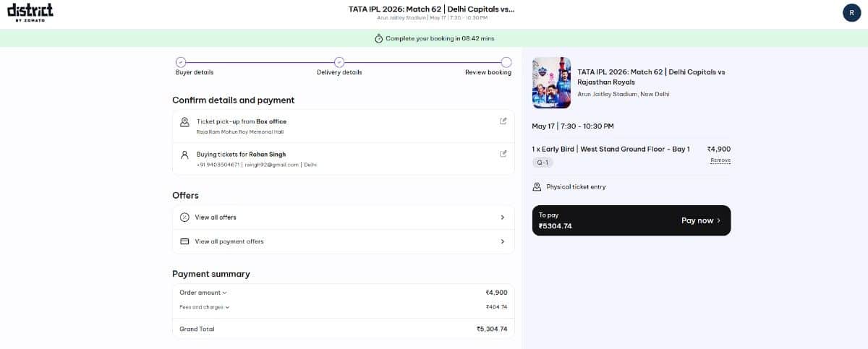868x349 pixels.
Task: Click the event title beside the poster
Action: click(x=651, y=77)
